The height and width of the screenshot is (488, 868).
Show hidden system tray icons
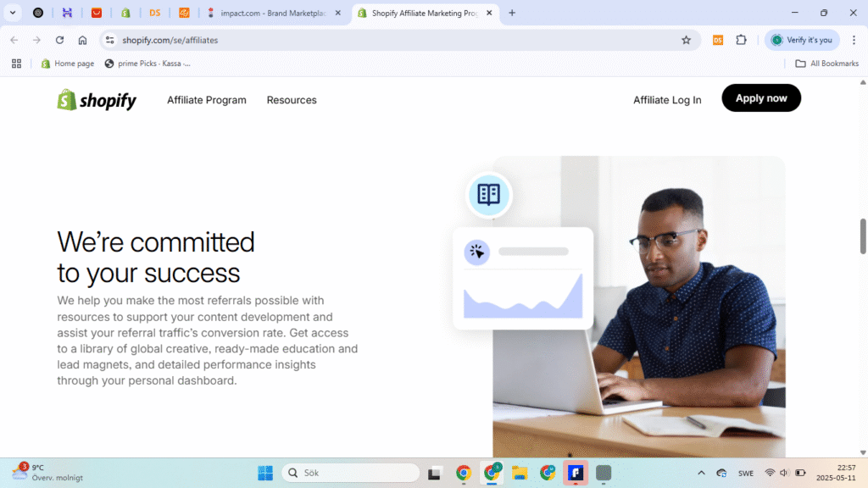coord(701,473)
